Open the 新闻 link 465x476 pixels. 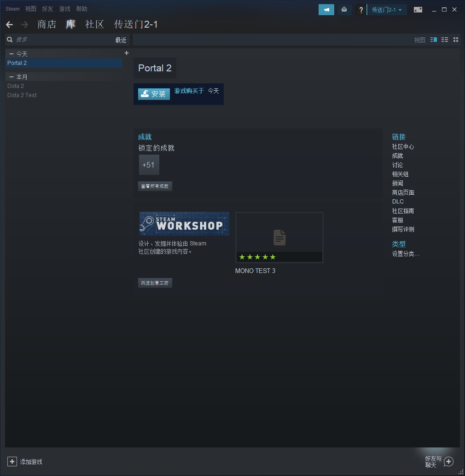tap(398, 183)
